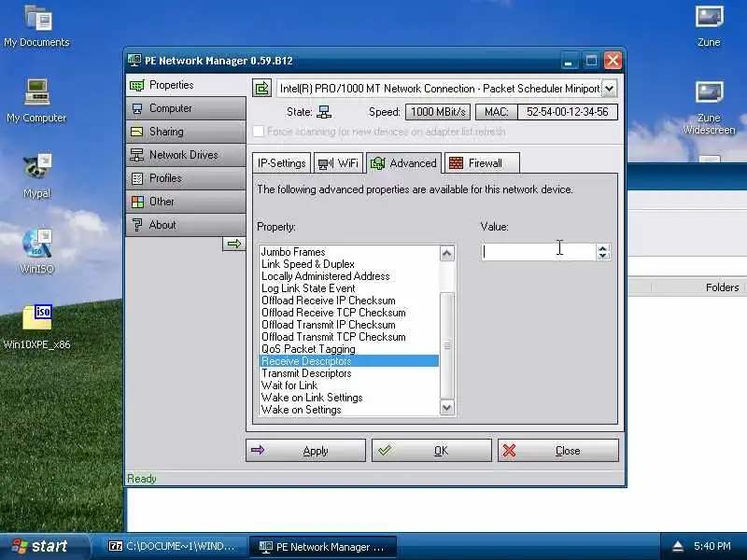Select Log Link State Event property
The image size is (747, 560).
(x=348, y=288)
